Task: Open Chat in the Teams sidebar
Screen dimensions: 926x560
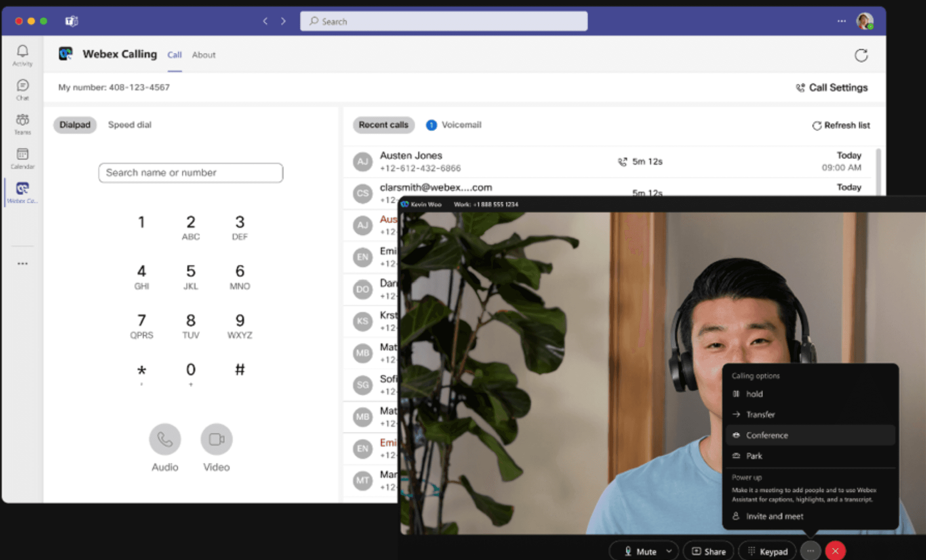Action: coord(22,90)
